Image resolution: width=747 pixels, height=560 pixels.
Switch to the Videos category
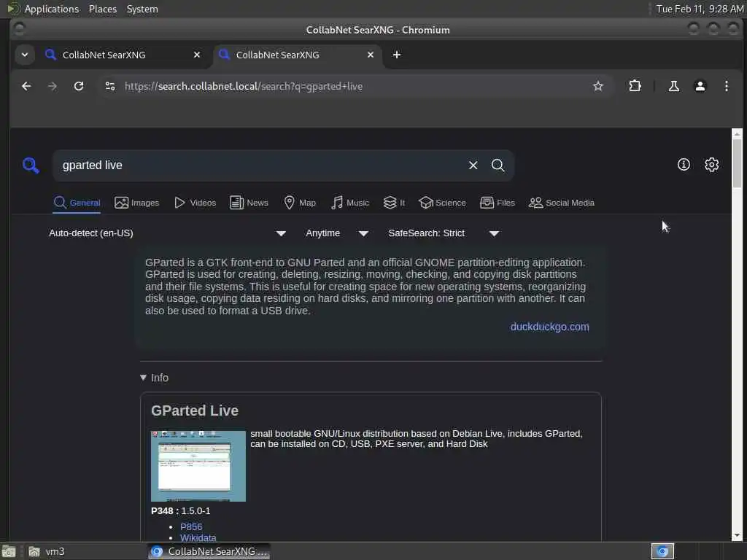coord(195,203)
